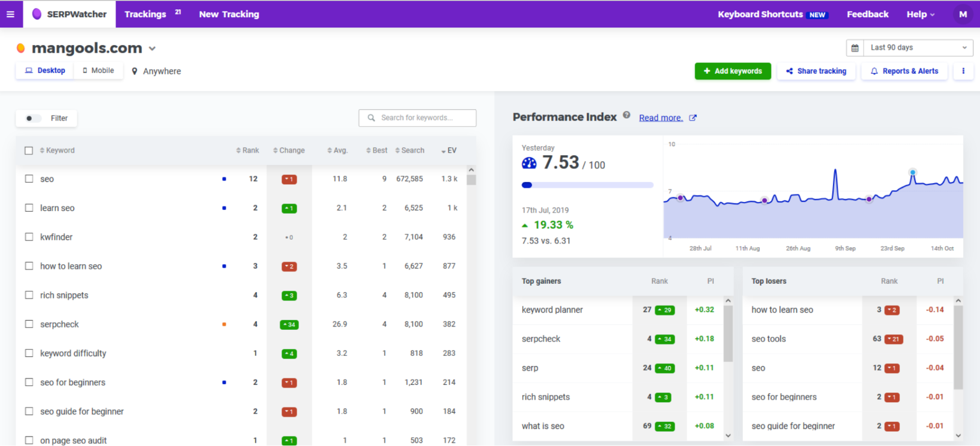Screen dimensions: 980x446
Task: Sort table by EV column
Action: tap(449, 150)
